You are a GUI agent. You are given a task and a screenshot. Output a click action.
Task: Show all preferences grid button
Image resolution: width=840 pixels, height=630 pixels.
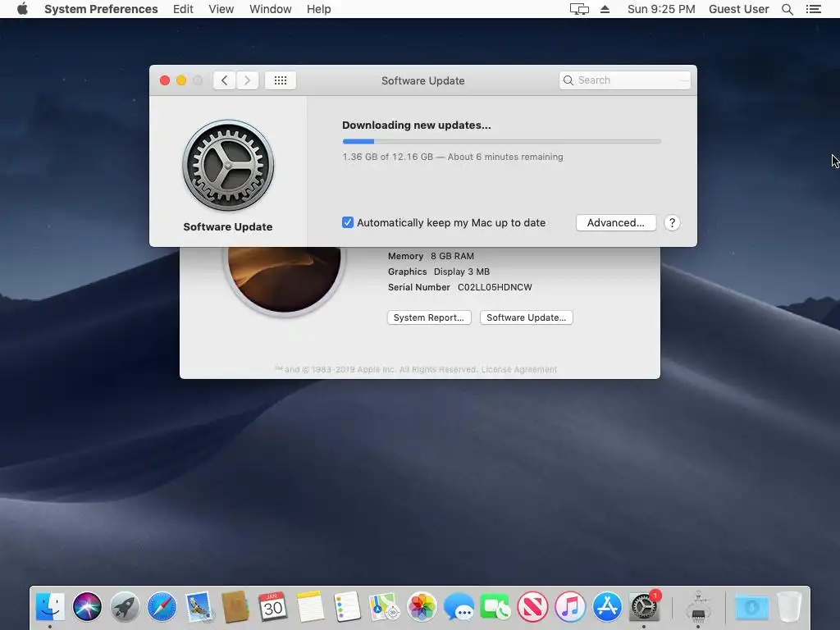tap(281, 80)
